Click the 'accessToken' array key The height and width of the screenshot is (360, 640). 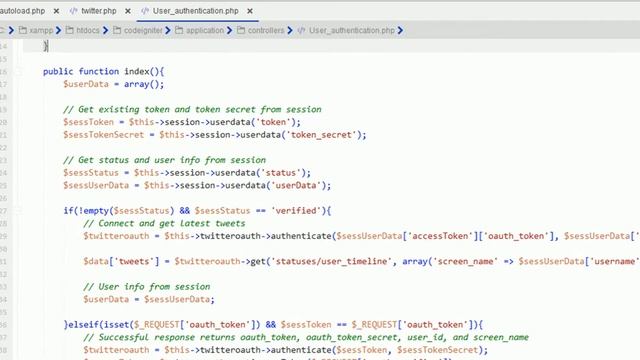pyautogui.click(x=440, y=236)
